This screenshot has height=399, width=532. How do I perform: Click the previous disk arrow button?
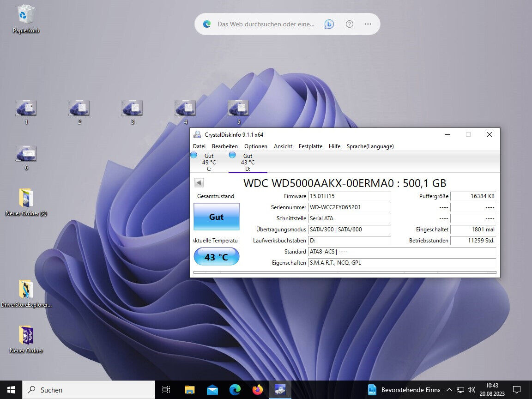click(199, 182)
